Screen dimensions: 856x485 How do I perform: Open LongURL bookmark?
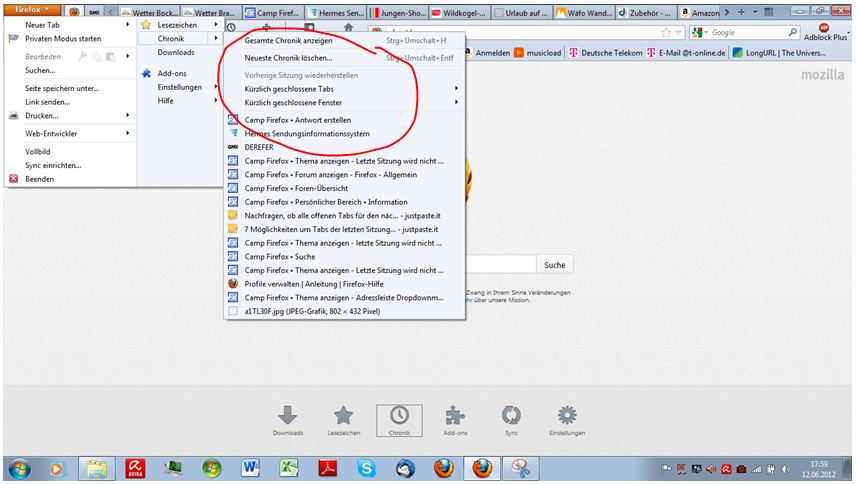[780, 53]
